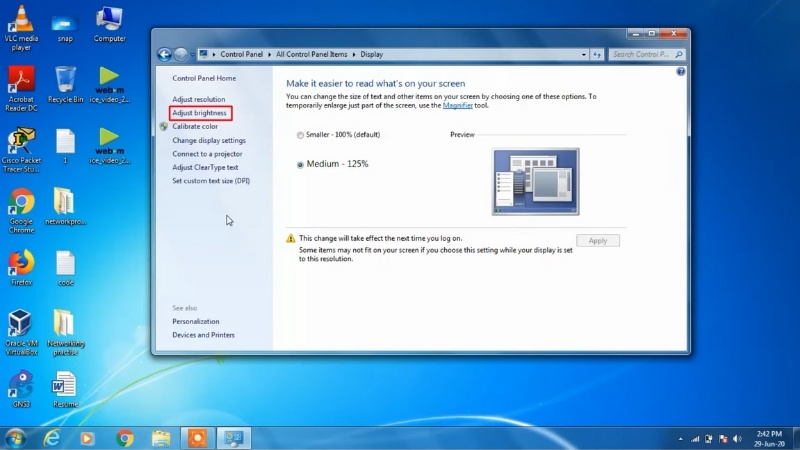Open the snap desktop icon
The height and width of the screenshot is (450, 800).
(x=65, y=29)
